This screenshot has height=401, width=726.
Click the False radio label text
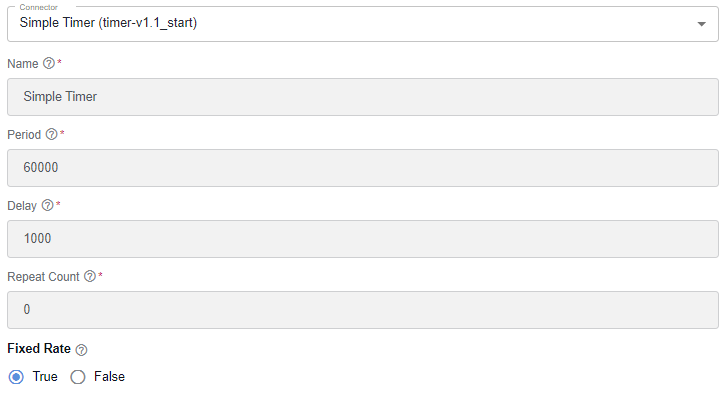pyautogui.click(x=109, y=376)
